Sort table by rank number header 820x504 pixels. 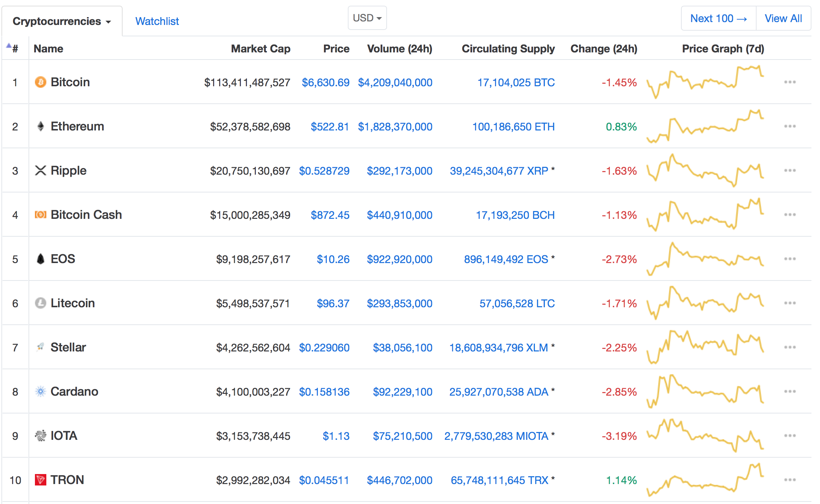pos(15,48)
